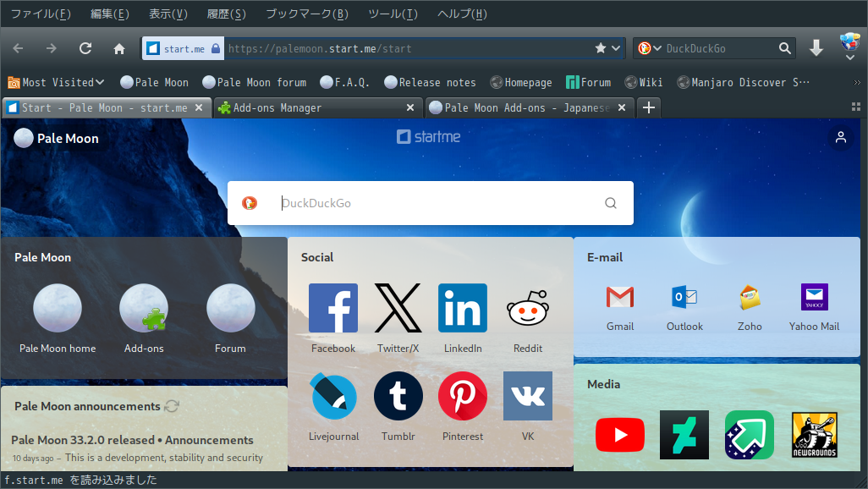Open a new tab with plus button
Image resolution: width=868 pixels, height=489 pixels.
[649, 107]
